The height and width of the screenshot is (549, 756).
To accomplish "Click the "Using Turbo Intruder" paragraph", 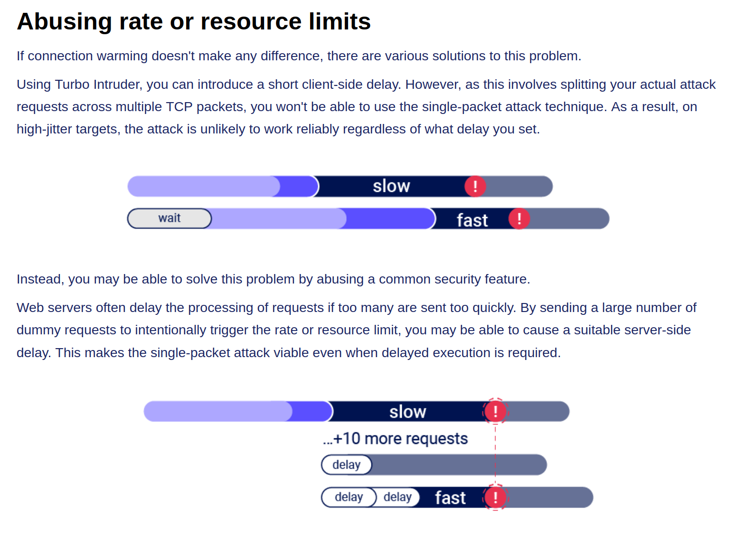I will [x=366, y=107].
